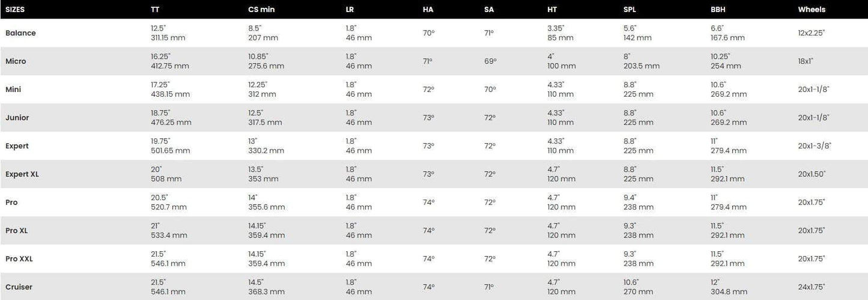Click the TT column header
Viewport: 868px width, 300px height.
click(x=155, y=10)
